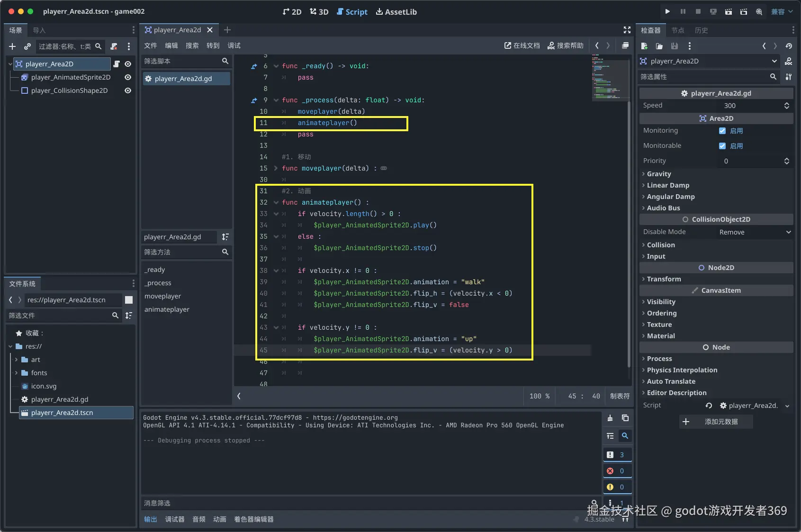This screenshot has height=532, width=801.
Task: Jump to the moveplayer method
Action: (162, 296)
